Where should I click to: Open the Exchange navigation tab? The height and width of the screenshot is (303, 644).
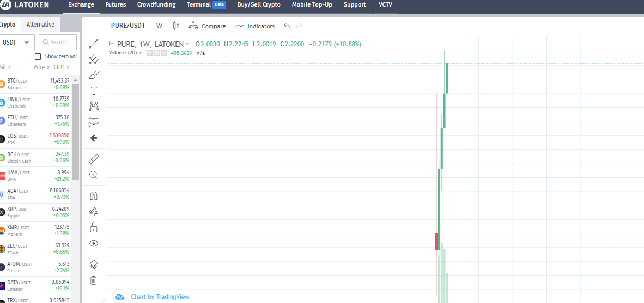(81, 5)
